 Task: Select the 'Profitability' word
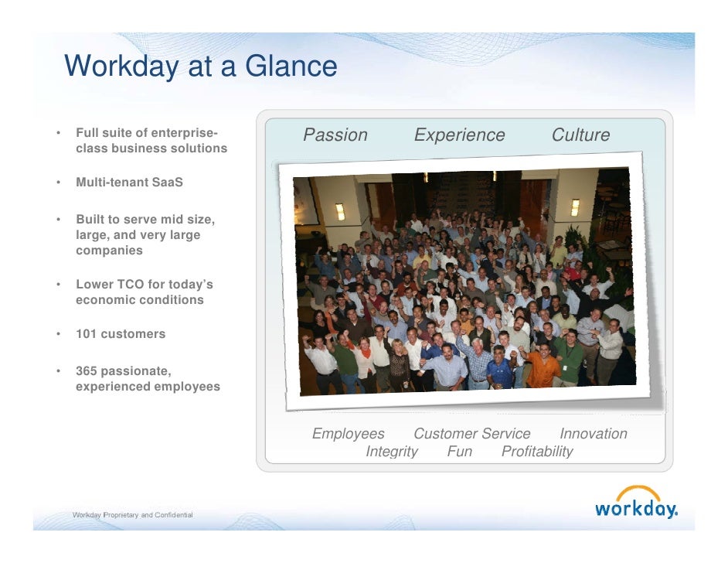537,451
